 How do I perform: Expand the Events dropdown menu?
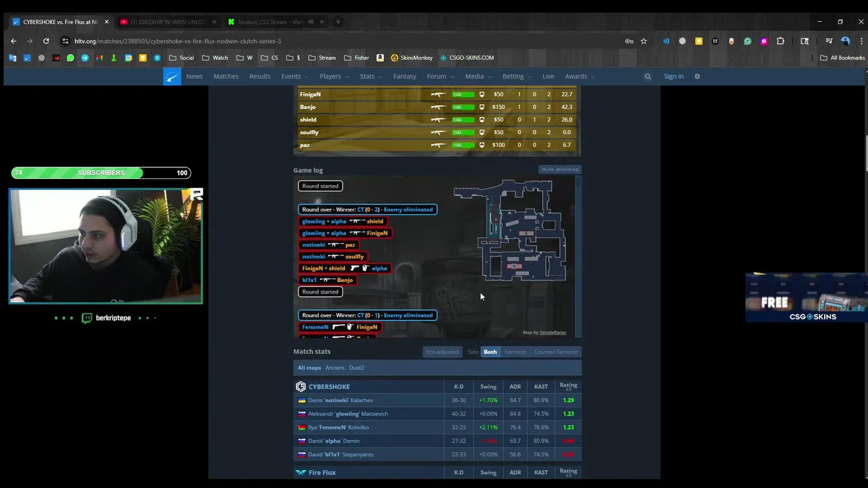(x=295, y=77)
